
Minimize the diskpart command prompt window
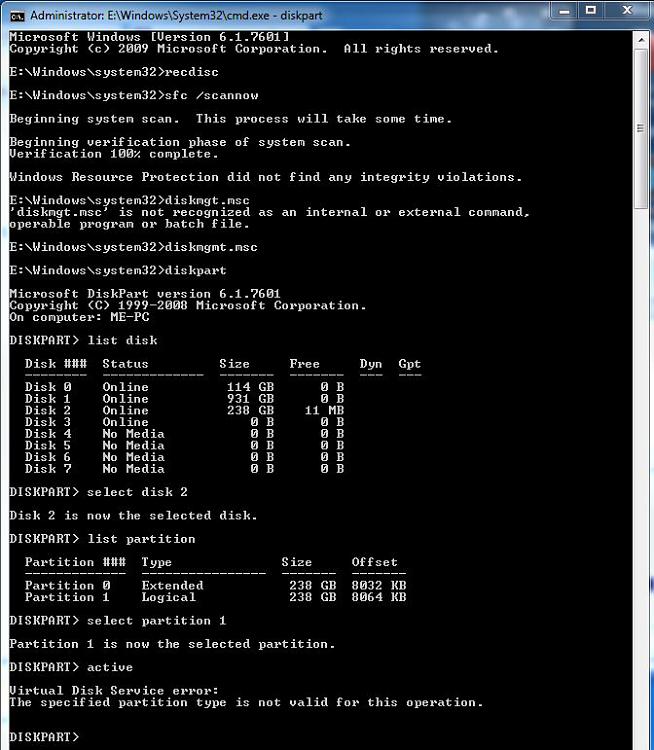(565, 11)
